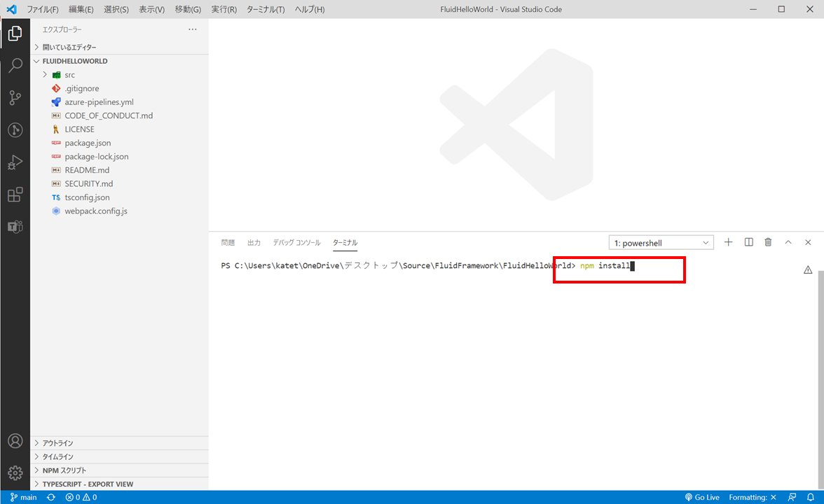Open the Manage gear icon
Screen dimensions: 824x504
click(x=15, y=472)
